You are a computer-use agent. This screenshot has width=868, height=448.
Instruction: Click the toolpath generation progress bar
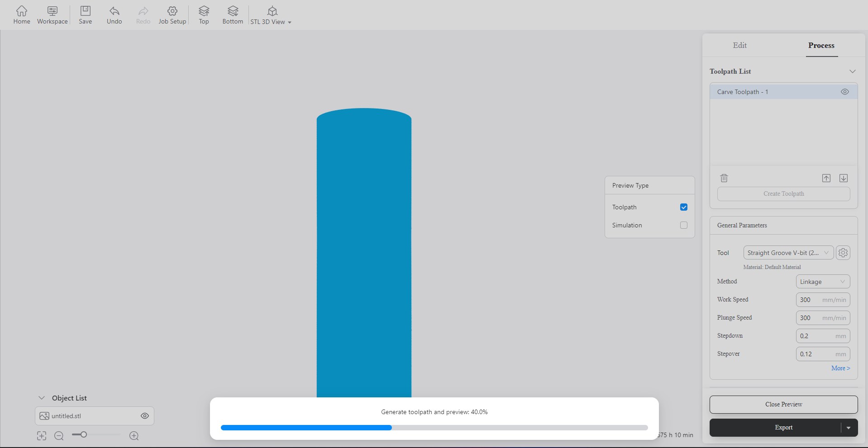(x=434, y=428)
